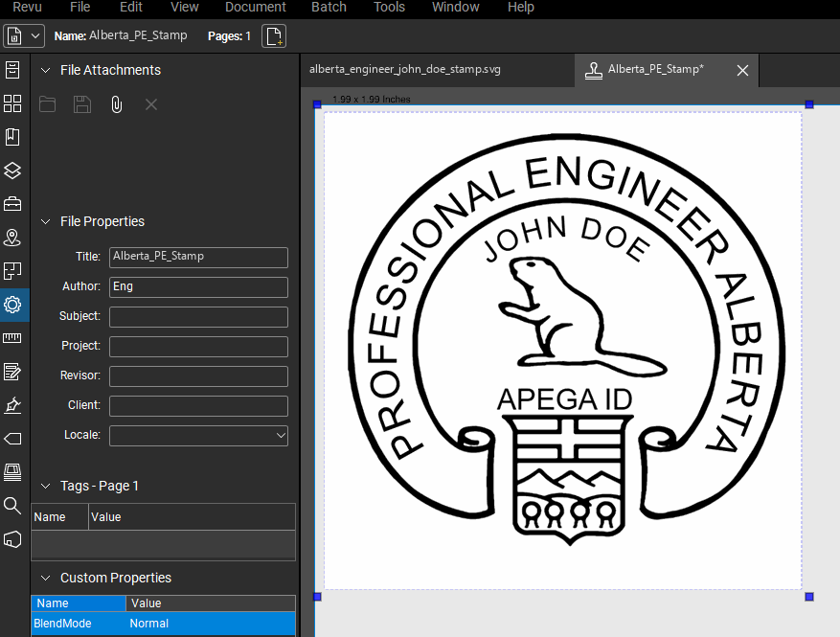Open the Links tag icon
Viewport: 840px width, 637px height.
coord(12,439)
